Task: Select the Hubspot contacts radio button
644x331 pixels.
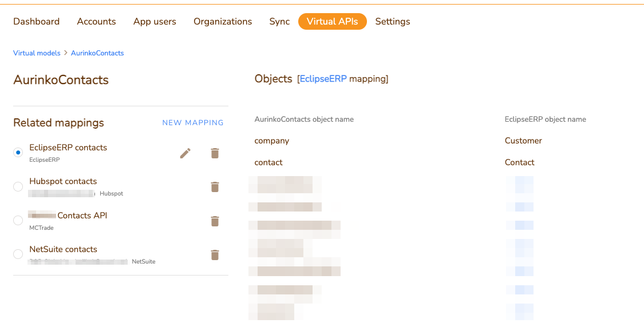Action: 18,186
